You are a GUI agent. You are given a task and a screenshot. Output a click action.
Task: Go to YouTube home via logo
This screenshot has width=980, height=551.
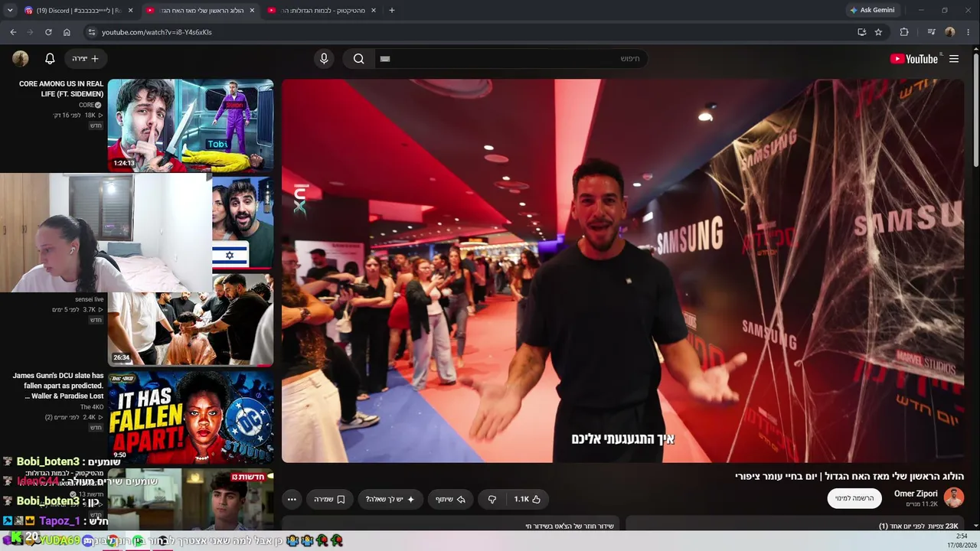pyautogui.click(x=914, y=58)
